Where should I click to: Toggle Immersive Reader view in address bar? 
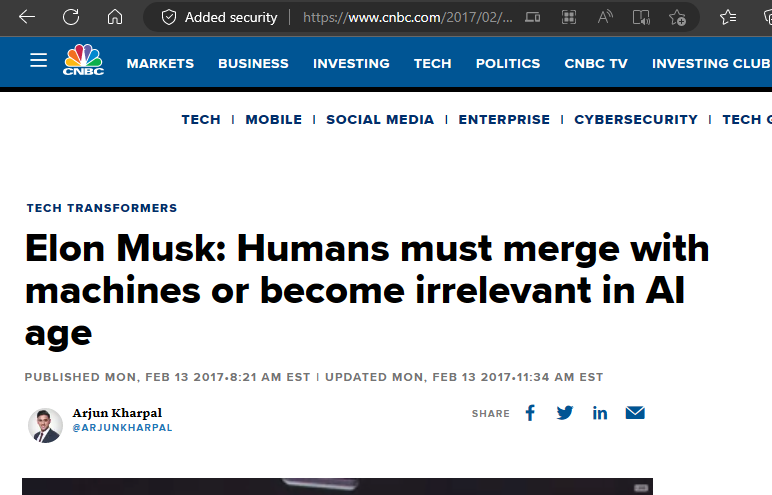point(641,17)
